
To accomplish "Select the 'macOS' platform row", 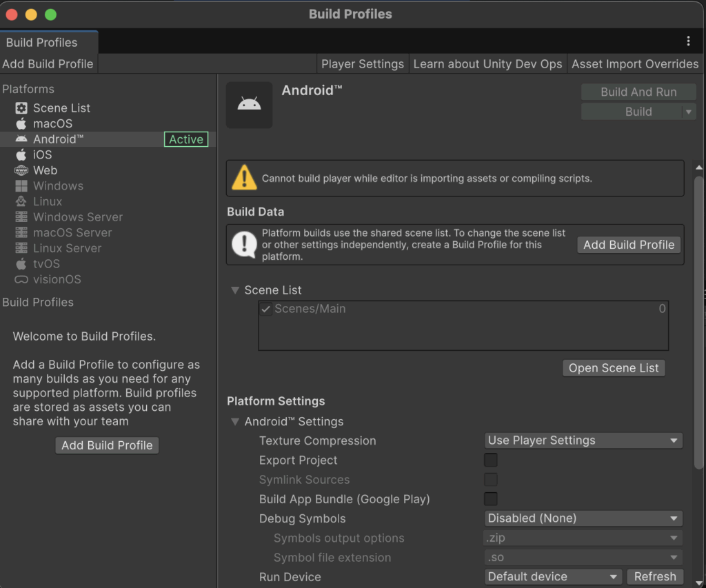I will [x=108, y=123].
